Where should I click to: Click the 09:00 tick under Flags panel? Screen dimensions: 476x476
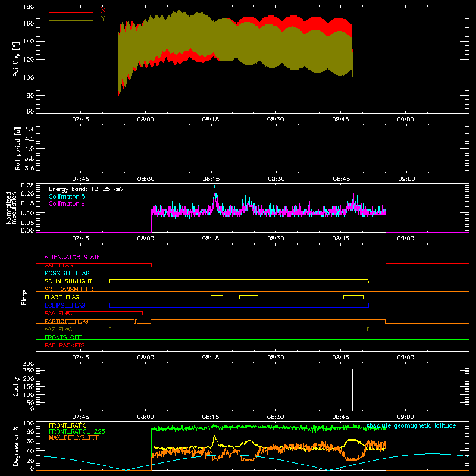coord(406,358)
